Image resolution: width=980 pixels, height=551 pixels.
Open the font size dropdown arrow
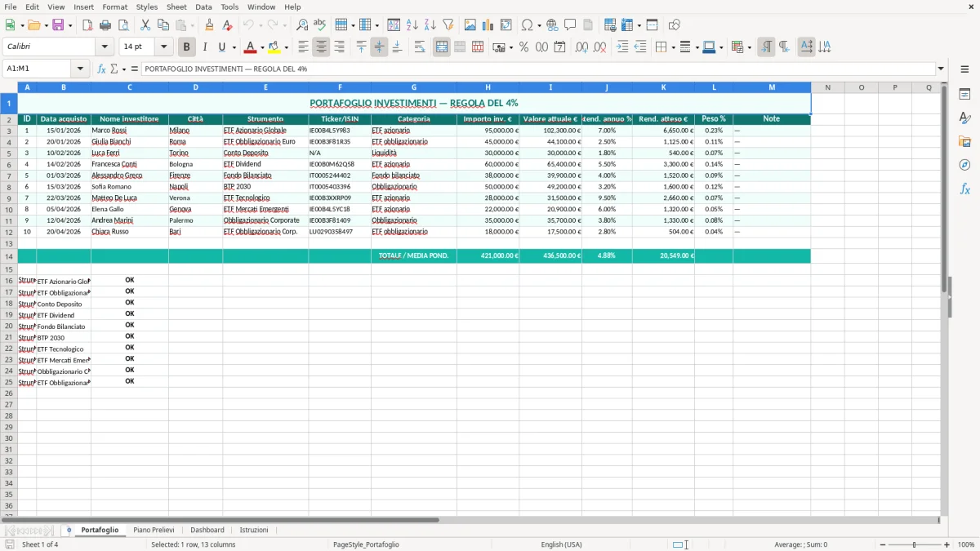click(x=163, y=47)
